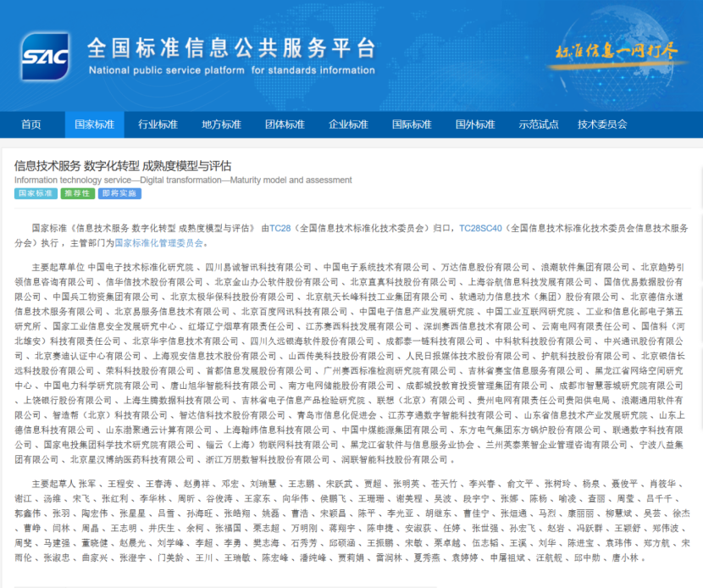Click the text 上饶银行股份有限公司

[67, 401]
